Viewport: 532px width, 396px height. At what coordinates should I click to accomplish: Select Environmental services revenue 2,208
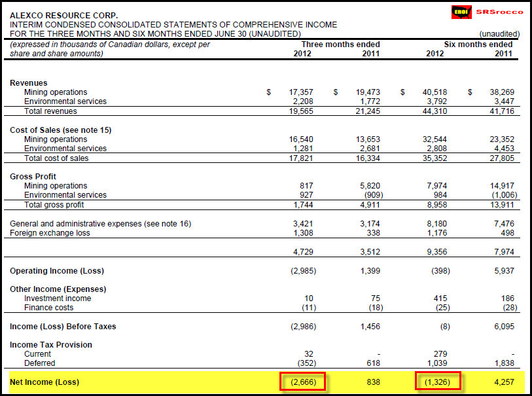[x=303, y=101]
